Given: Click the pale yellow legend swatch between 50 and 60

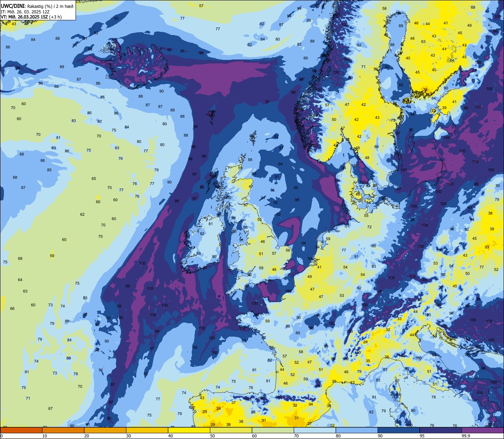Looking at the screenshot, I should [231, 430].
